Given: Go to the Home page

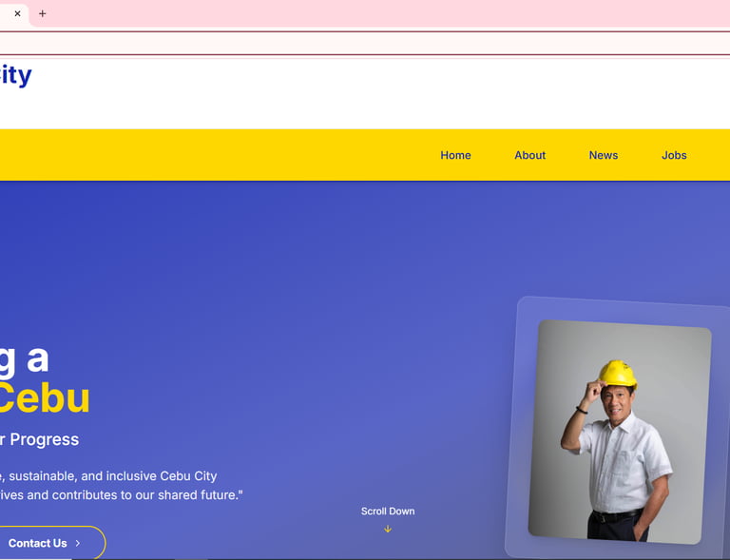Looking at the screenshot, I should [x=455, y=155].
